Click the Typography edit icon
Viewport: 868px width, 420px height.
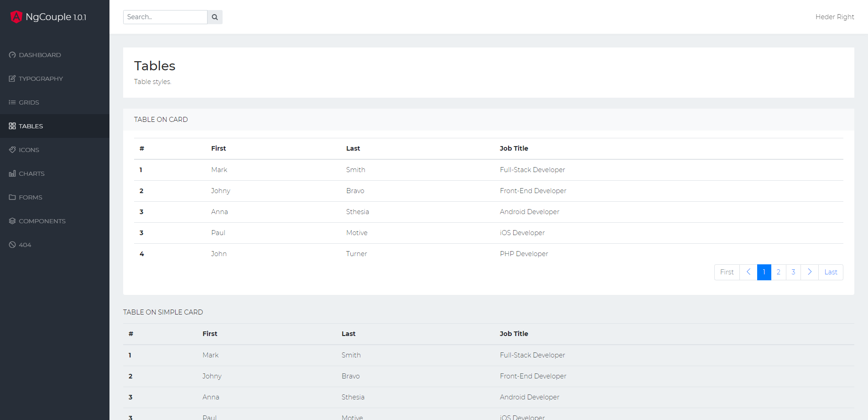point(12,79)
